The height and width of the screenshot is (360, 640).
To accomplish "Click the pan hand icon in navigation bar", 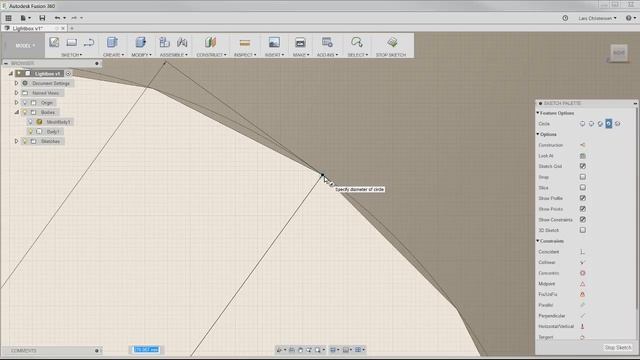I will click(300, 350).
